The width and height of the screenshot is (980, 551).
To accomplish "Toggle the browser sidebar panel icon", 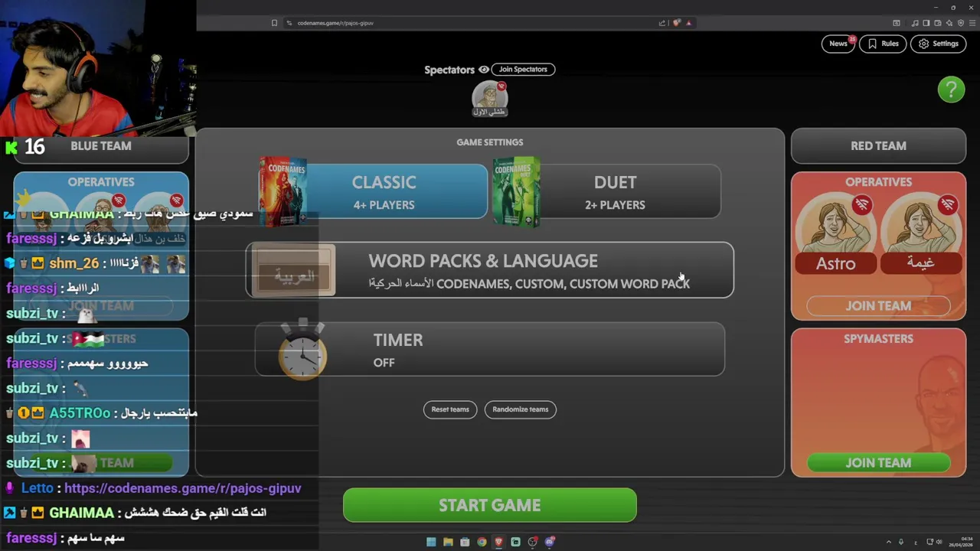I will 926,23.
